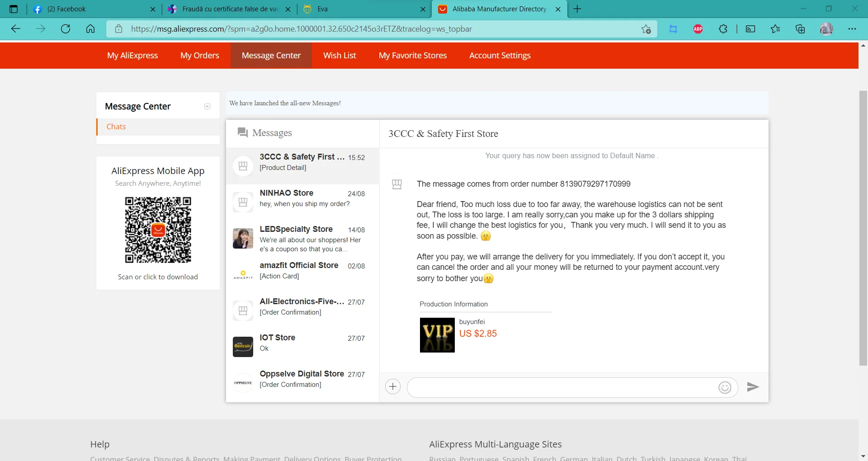Click the browser Back arrow
868x461 pixels.
[16, 29]
